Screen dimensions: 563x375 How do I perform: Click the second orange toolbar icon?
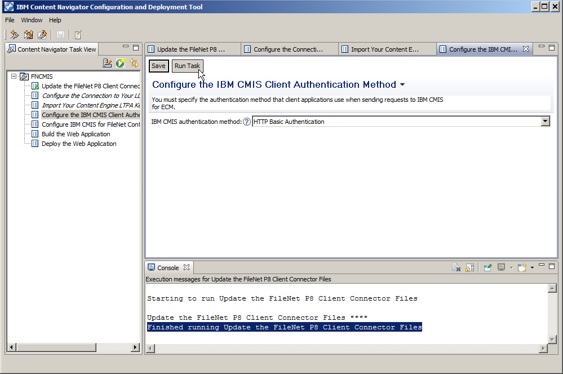click(28, 34)
